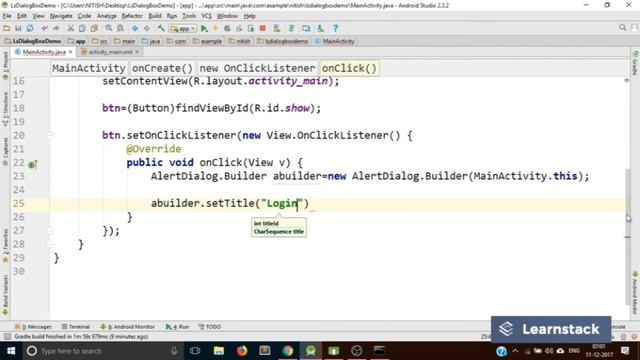Image resolution: width=640 pixels, height=360 pixels.
Task: Click the Task View taskbar icon
Action: click(196, 351)
